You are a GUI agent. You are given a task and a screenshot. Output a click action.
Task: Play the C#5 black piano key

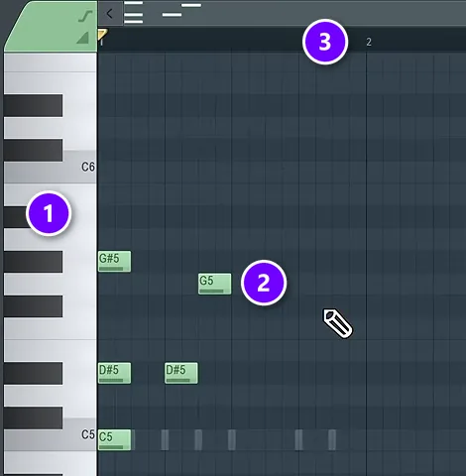tap(33, 417)
